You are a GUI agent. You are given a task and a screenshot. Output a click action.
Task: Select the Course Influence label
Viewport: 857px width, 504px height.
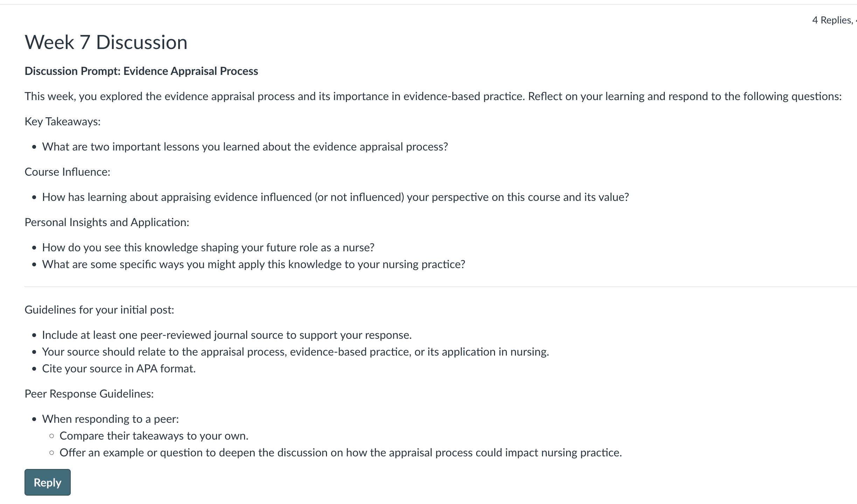(68, 172)
